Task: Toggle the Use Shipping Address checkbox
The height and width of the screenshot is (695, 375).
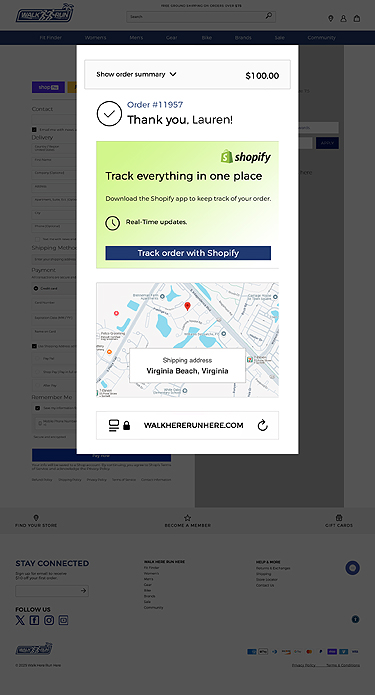Action: [34, 346]
